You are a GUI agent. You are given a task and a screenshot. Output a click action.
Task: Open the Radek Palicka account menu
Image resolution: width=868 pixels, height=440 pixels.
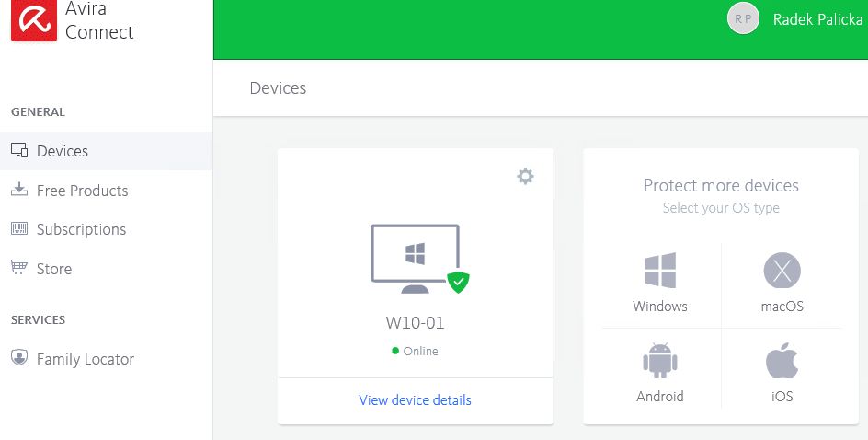pos(817,19)
